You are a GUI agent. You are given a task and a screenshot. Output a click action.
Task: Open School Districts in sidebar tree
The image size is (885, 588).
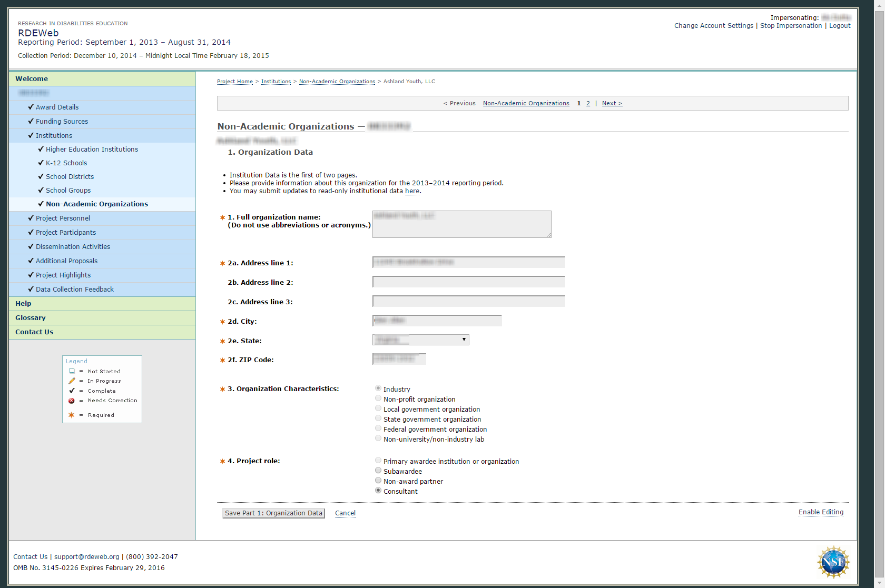[x=70, y=177]
